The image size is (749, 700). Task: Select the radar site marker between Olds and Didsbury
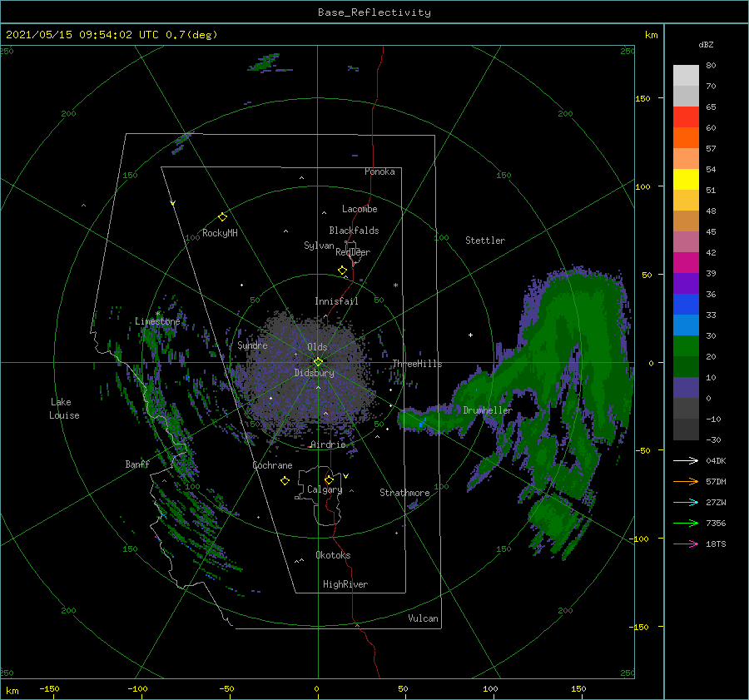click(x=318, y=362)
